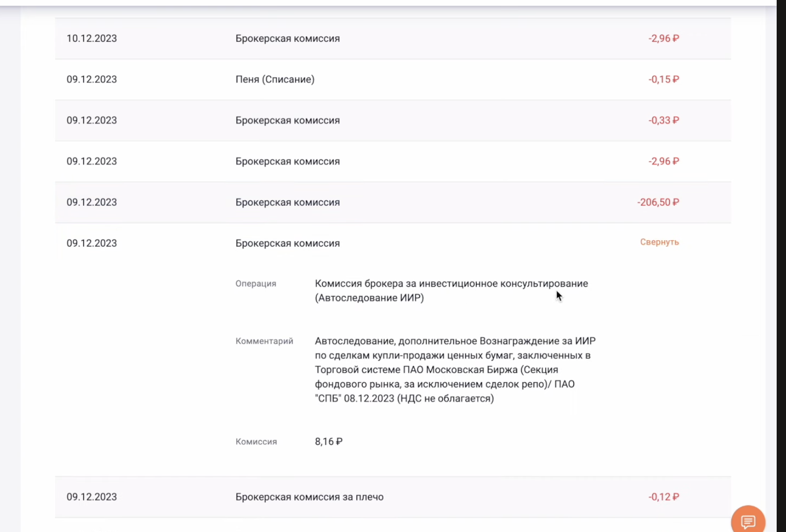
Task: Click the date of the за плечо row
Action: click(92, 497)
